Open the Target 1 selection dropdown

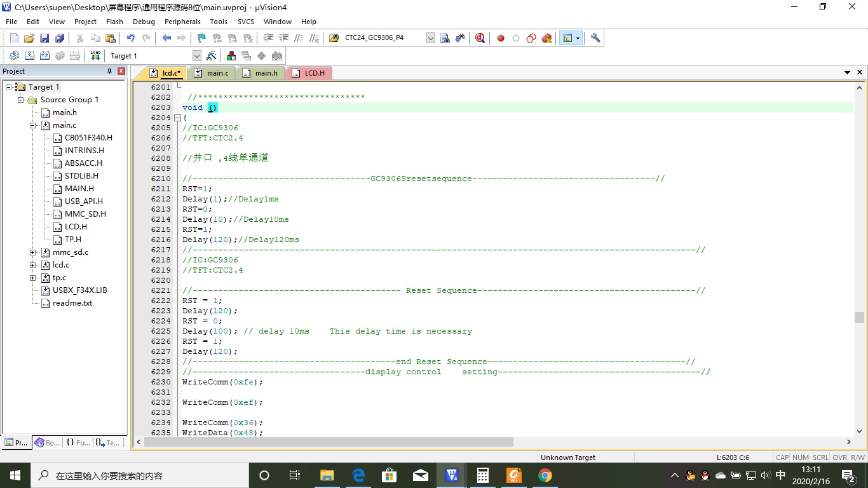click(196, 56)
